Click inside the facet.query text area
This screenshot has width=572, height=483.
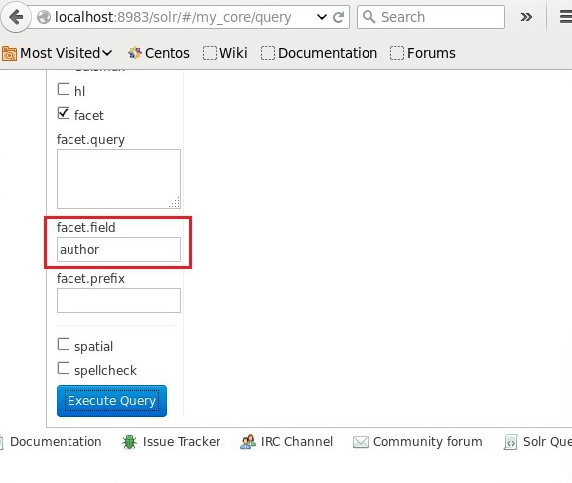click(x=119, y=179)
